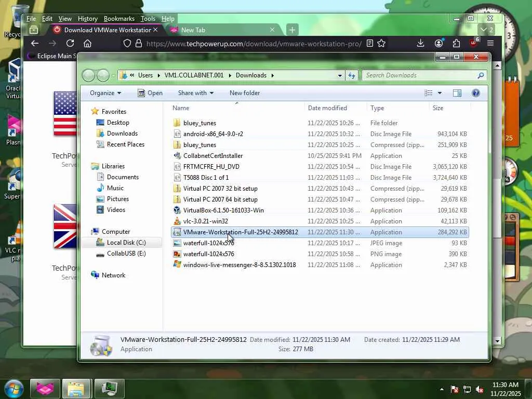Open the browser account icon
The height and width of the screenshot is (399, 532).
click(x=438, y=43)
